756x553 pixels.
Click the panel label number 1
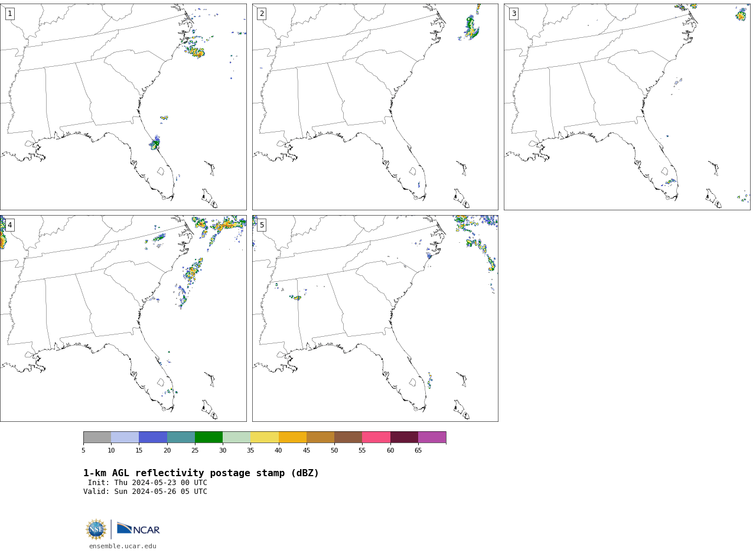[9, 14]
